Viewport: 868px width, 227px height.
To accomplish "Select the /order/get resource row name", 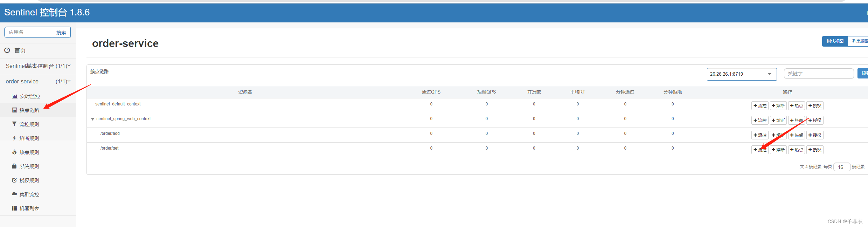I will click(x=109, y=148).
